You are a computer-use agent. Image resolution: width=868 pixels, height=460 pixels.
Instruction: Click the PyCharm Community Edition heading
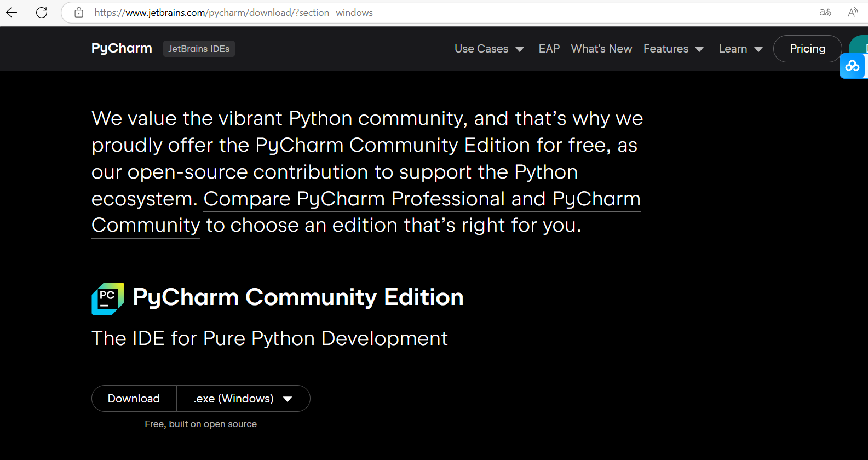pos(298,297)
